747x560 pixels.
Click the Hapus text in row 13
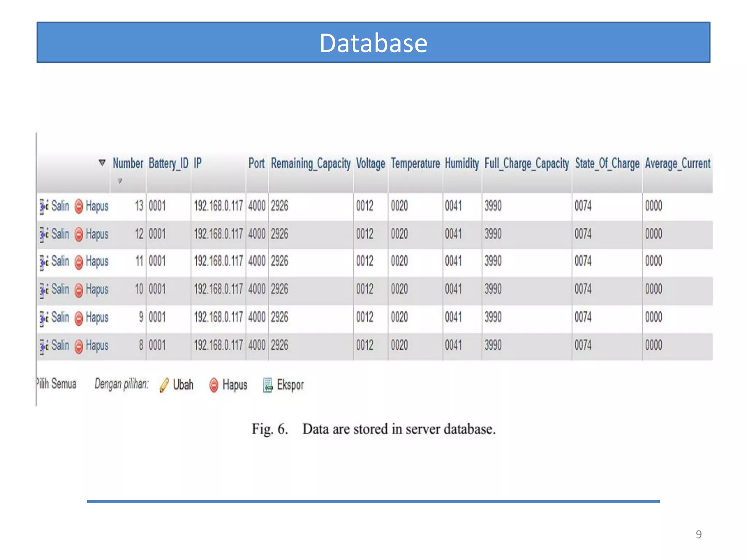click(x=97, y=206)
